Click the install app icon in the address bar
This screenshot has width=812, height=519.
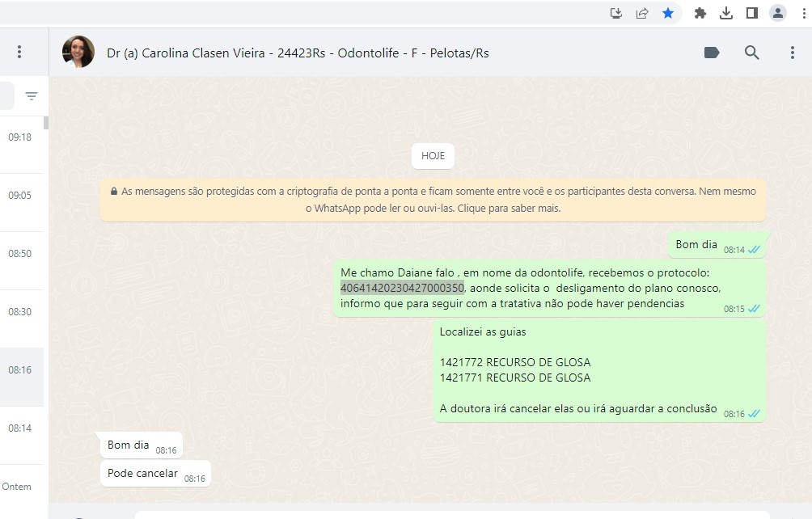pos(615,13)
